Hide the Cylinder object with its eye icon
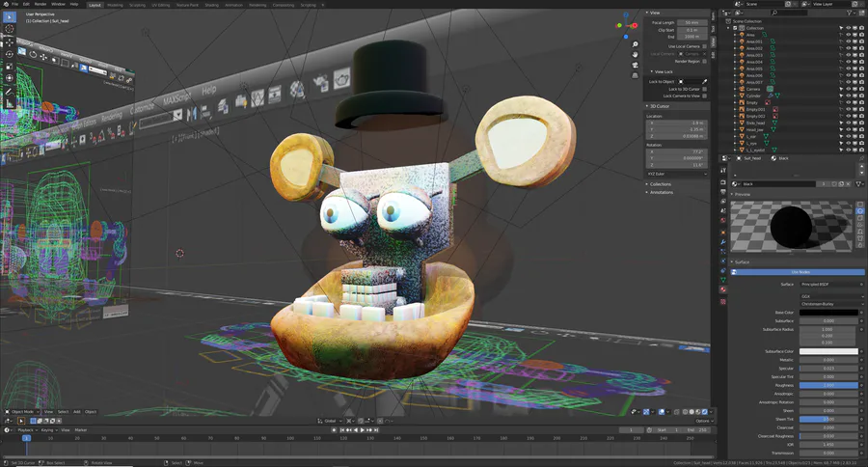 848,96
